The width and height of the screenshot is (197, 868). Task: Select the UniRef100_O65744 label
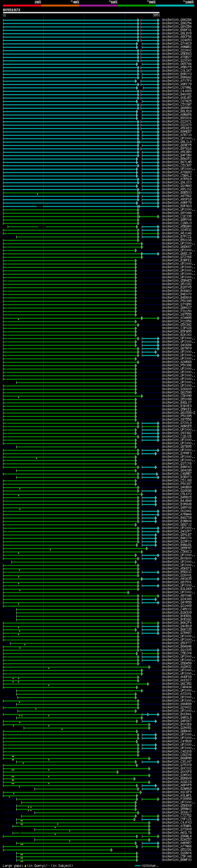point(176,64)
